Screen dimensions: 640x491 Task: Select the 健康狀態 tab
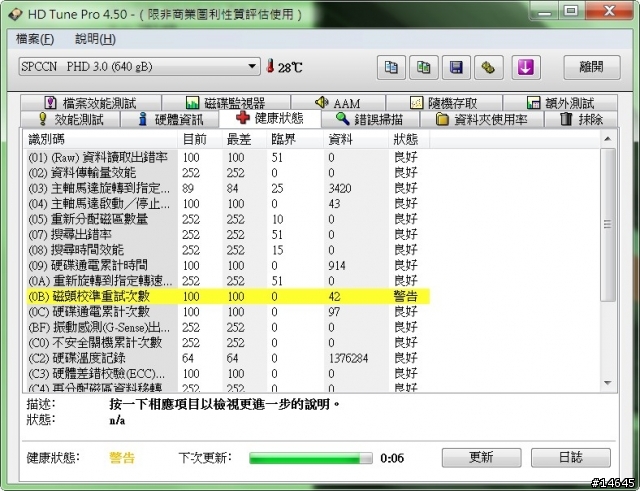pyautogui.click(x=270, y=118)
